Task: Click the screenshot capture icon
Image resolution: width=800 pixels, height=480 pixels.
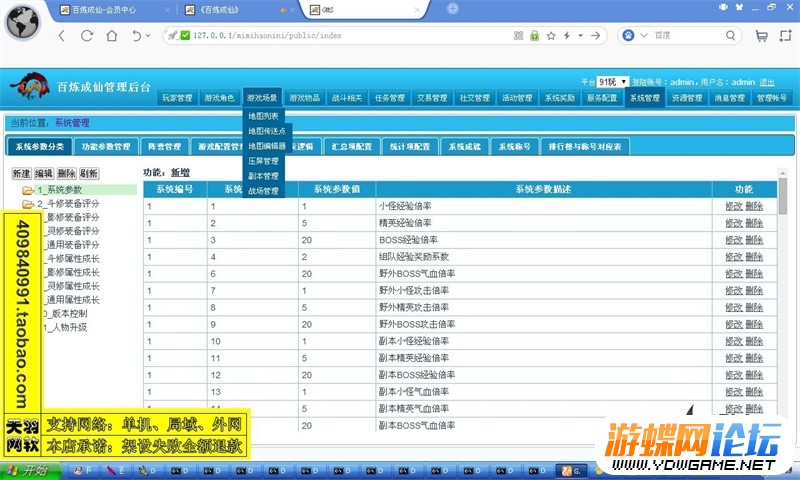Action: pyautogui.click(x=786, y=36)
